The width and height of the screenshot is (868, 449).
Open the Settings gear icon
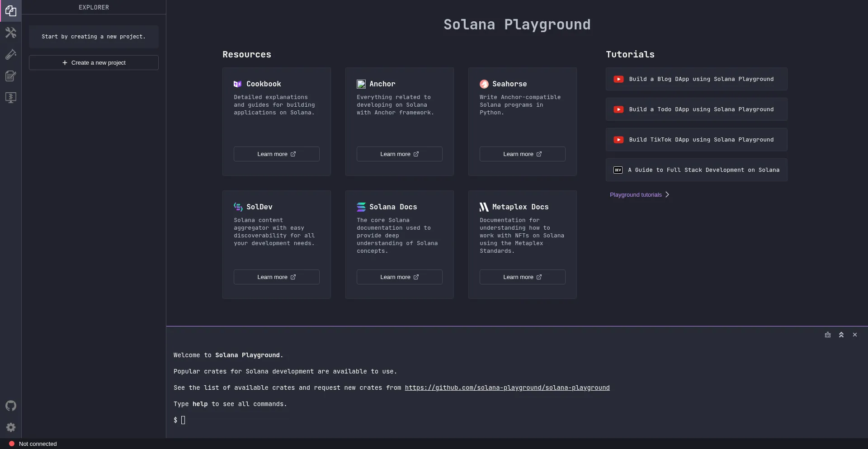11,427
